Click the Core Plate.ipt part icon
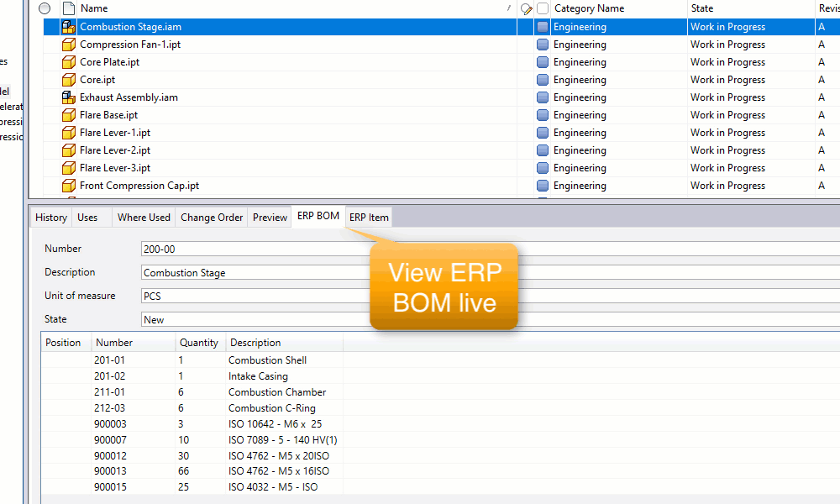840x504 pixels. [69, 62]
